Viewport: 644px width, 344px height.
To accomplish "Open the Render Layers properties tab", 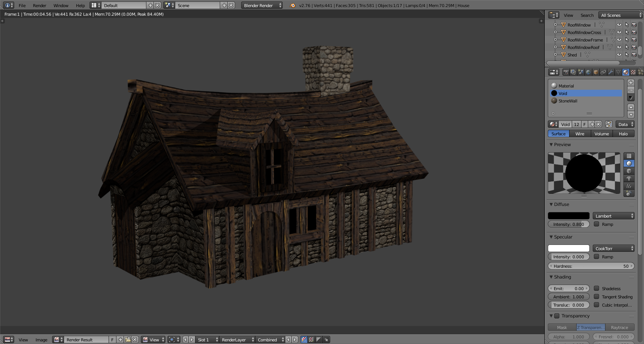I will (573, 72).
